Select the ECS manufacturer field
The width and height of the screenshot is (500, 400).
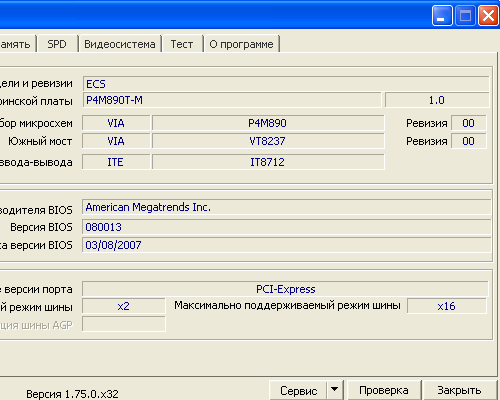click(286, 84)
